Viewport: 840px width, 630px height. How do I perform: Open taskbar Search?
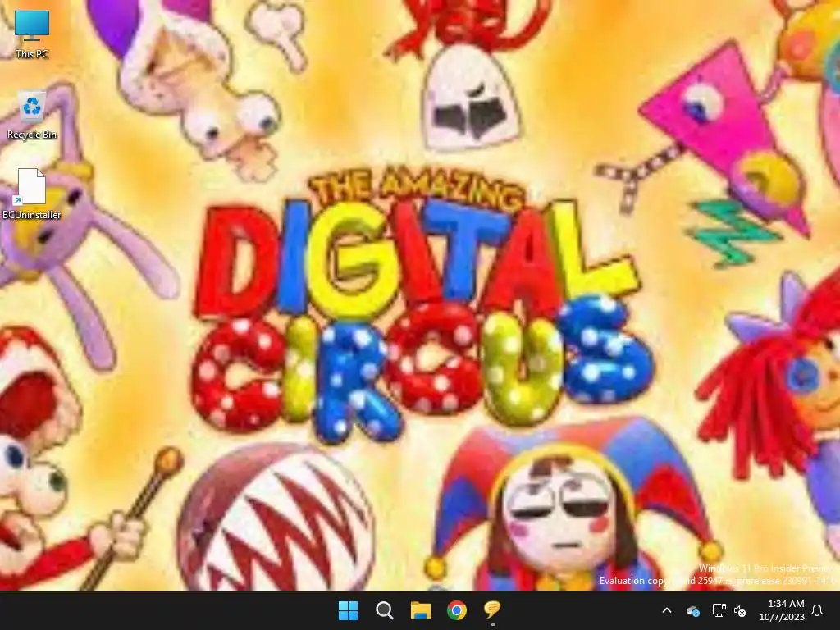tap(384, 610)
